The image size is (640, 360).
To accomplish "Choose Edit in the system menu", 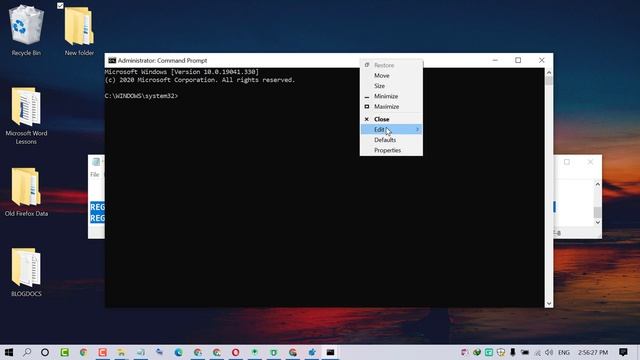I will [391, 129].
